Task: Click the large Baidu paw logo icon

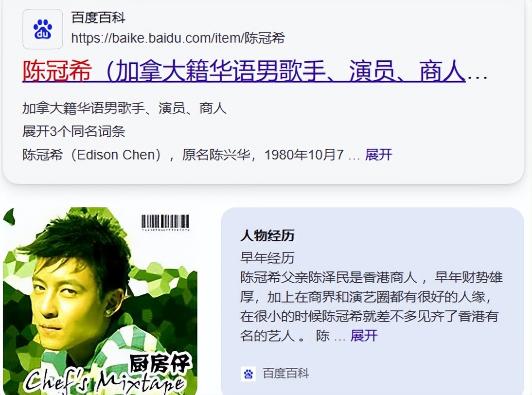Action: tap(43, 29)
